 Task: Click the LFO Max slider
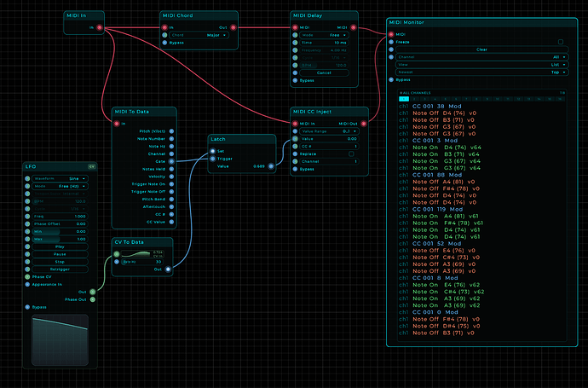(x=60, y=239)
